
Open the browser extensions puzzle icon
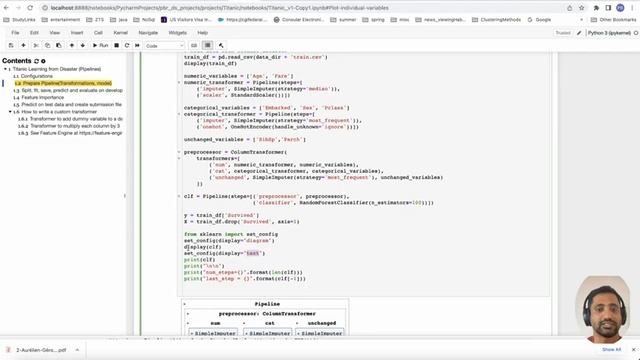(x=596, y=8)
